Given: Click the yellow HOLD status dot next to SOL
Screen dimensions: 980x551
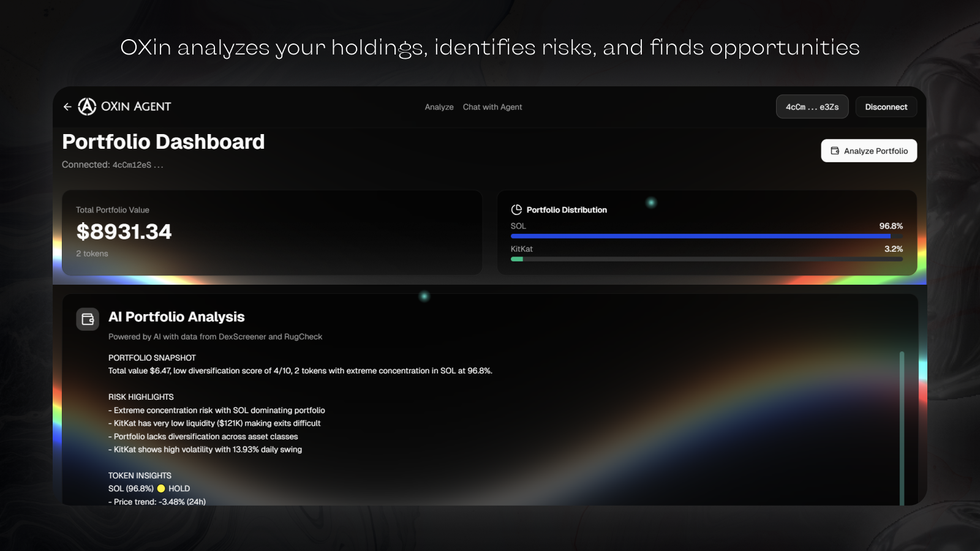Looking at the screenshot, I should [x=160, y=489].
